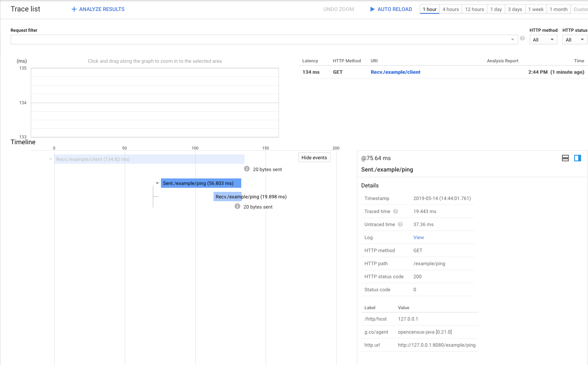Click the Time column header
The height and width of the screenshot is (365, 588).
pyautogui.click(x=579, y=61)
